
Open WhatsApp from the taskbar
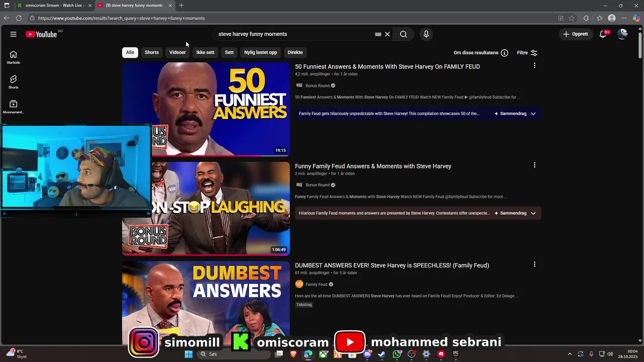click(397, 354)
